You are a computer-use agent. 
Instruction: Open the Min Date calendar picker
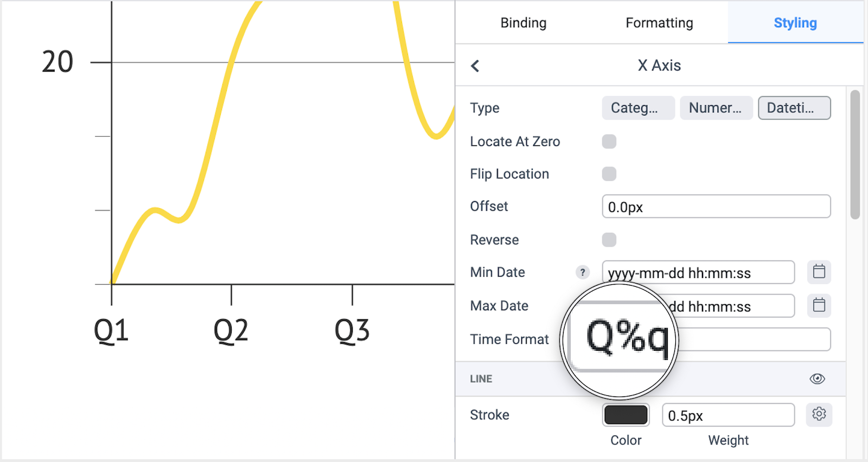(819, 272)
